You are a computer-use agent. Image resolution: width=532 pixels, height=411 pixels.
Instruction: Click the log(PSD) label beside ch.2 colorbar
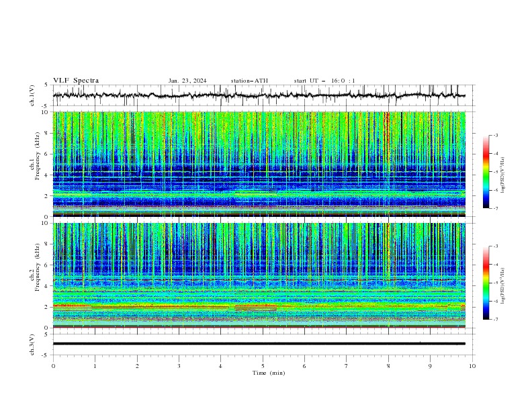click(x=502, y=286)
